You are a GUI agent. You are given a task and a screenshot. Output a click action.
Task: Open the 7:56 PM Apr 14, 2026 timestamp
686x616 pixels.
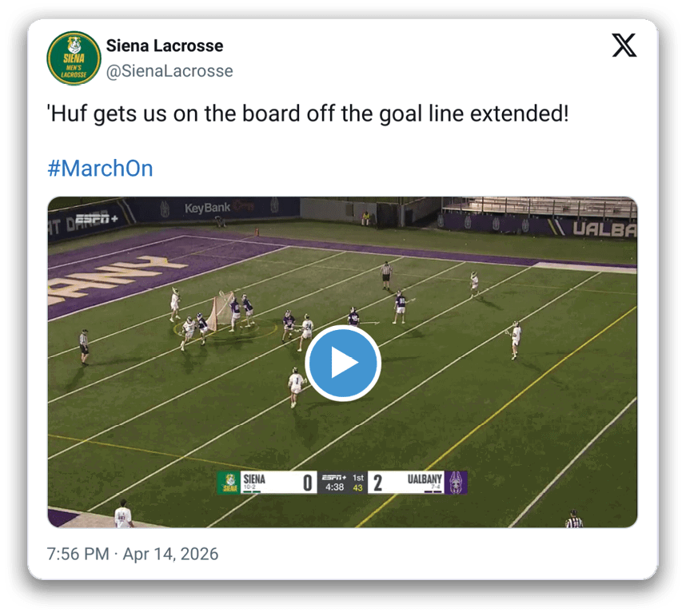tap(133, 554)
